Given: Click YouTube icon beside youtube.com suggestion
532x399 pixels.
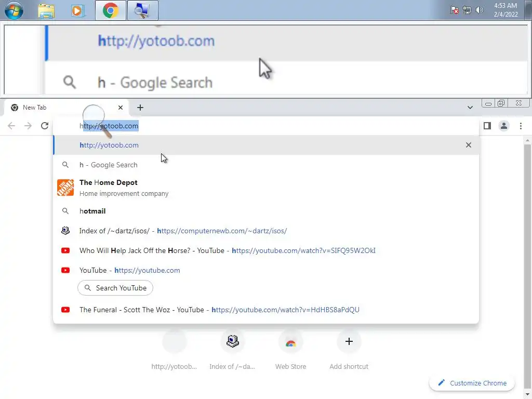Looking at the screenshot, I should point(65,270).
